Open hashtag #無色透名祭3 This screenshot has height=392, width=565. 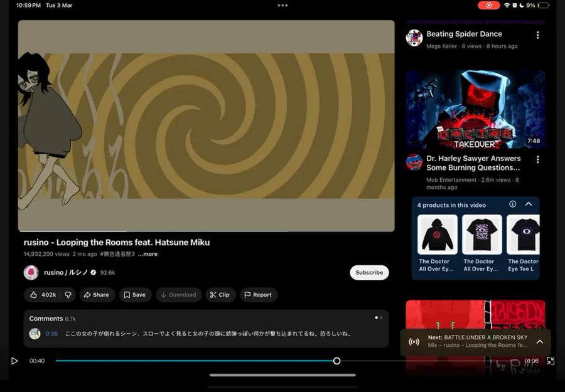tap(117, 254)
